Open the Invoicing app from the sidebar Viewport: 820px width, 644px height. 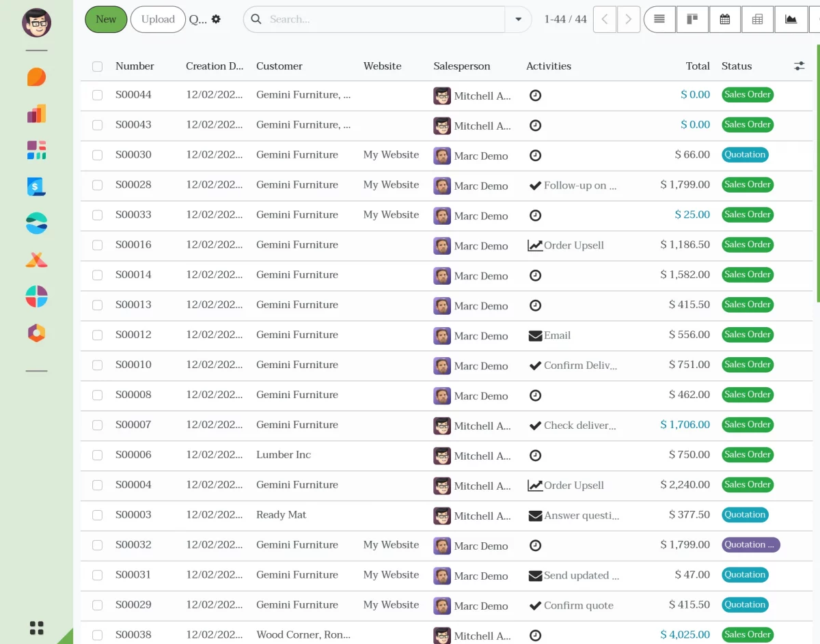[x=36, y=186]
